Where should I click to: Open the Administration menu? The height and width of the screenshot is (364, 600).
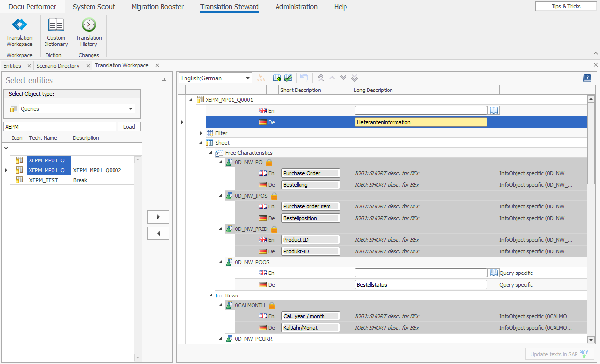pyautogui.click(x=296, y=7)
